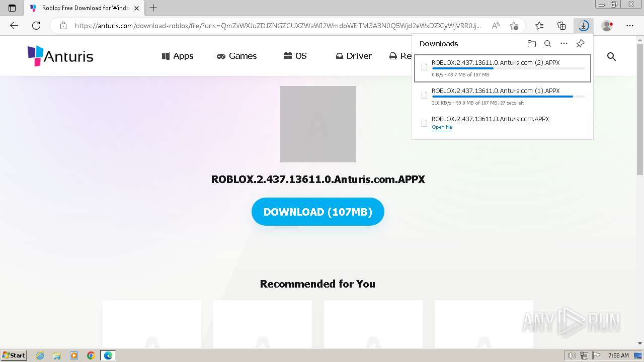Pin the Downloads panel
Image resolution: width=644 pixels, height=362 pixels.
(580, 44)
